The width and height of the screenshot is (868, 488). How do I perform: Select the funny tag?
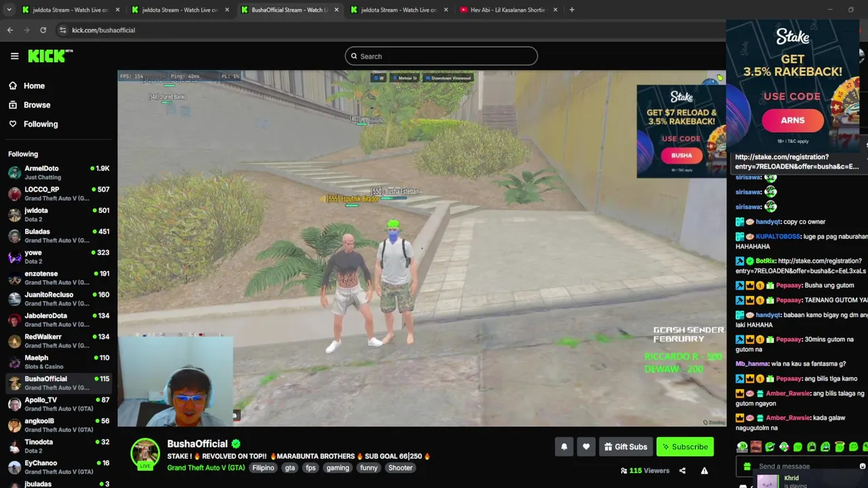click(369, 468)
